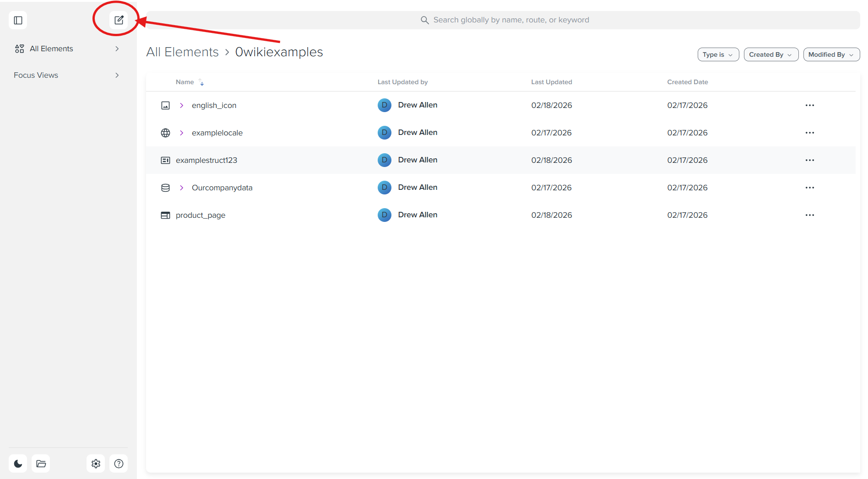Toggle sort order on the Name column
The image size is (868, 479).
(x=201, y=82)
